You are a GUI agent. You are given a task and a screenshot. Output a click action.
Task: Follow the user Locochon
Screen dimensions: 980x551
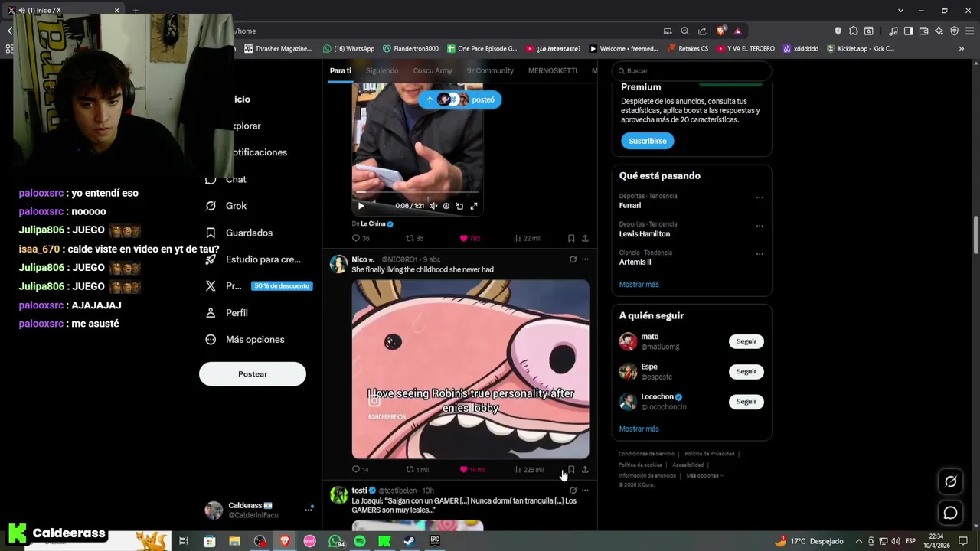[746, 401]
